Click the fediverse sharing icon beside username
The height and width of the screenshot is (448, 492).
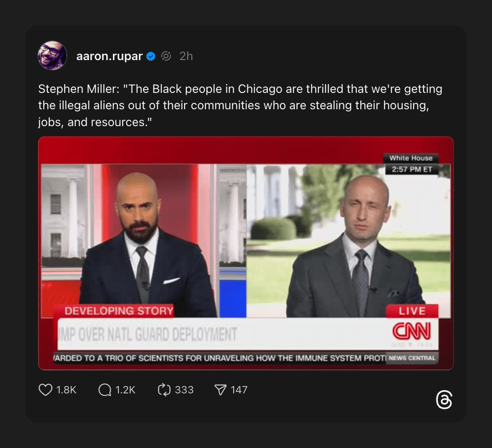point(166,56)
